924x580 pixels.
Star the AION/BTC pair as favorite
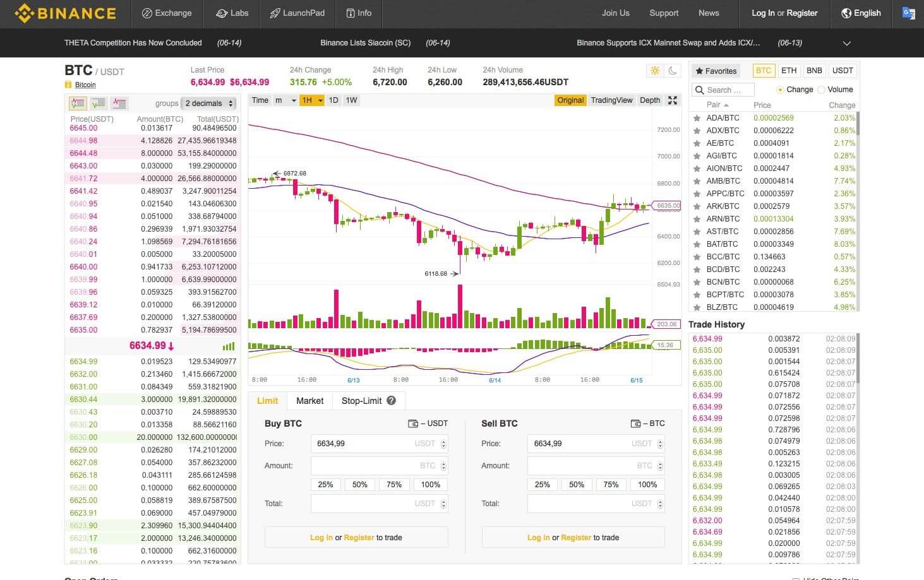pos(697,169)
